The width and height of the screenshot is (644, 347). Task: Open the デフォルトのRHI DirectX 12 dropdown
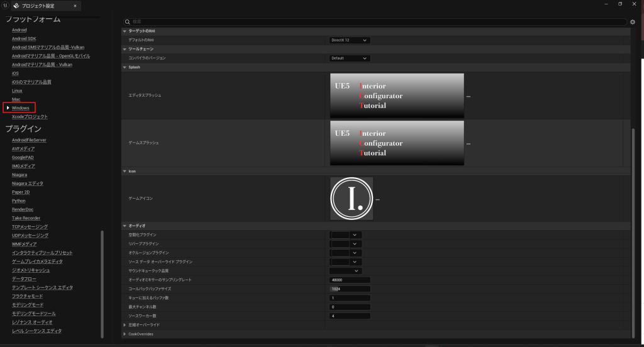350,40
